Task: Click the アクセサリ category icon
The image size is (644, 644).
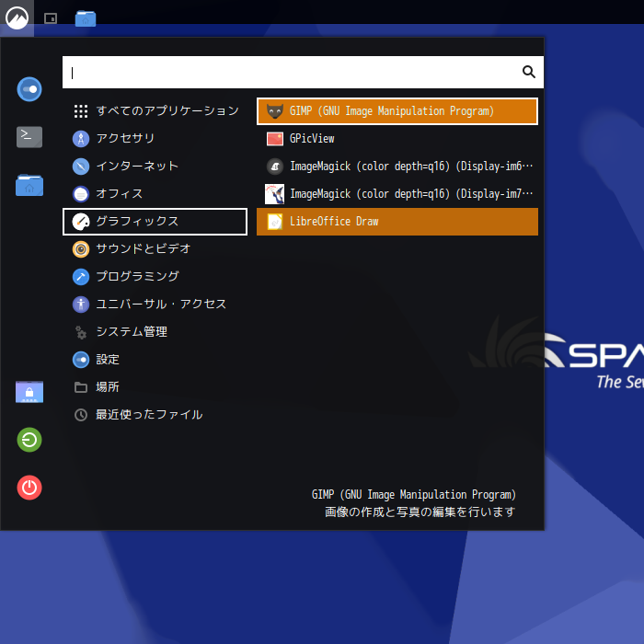Action: click(81, 139)
